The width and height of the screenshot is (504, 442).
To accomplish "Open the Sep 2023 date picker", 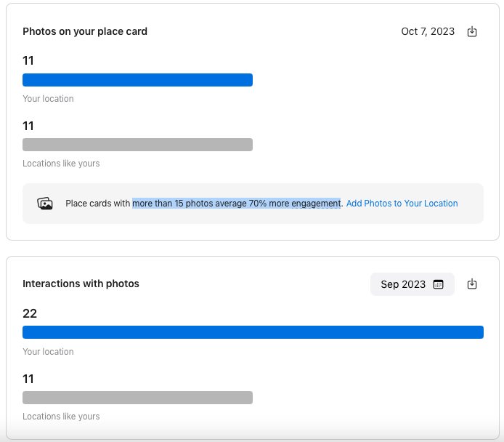I will point(412,284).
